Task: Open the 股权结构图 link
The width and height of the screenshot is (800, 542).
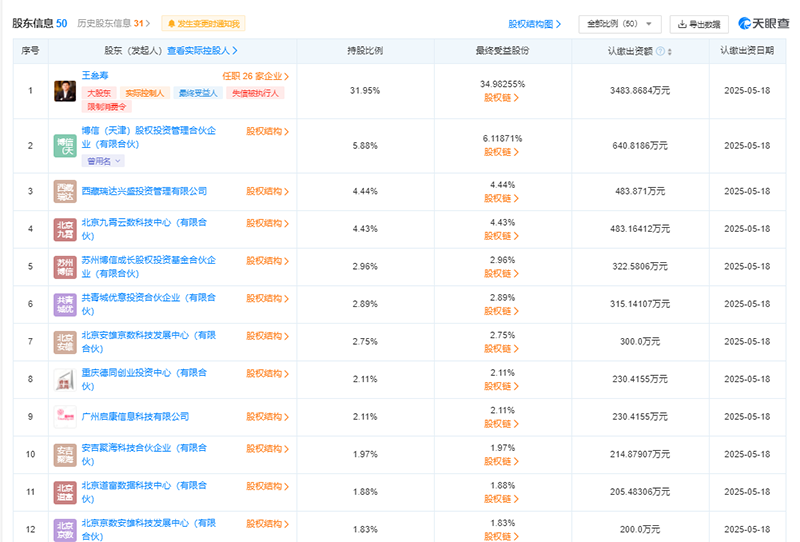Action: pos(535,24)
